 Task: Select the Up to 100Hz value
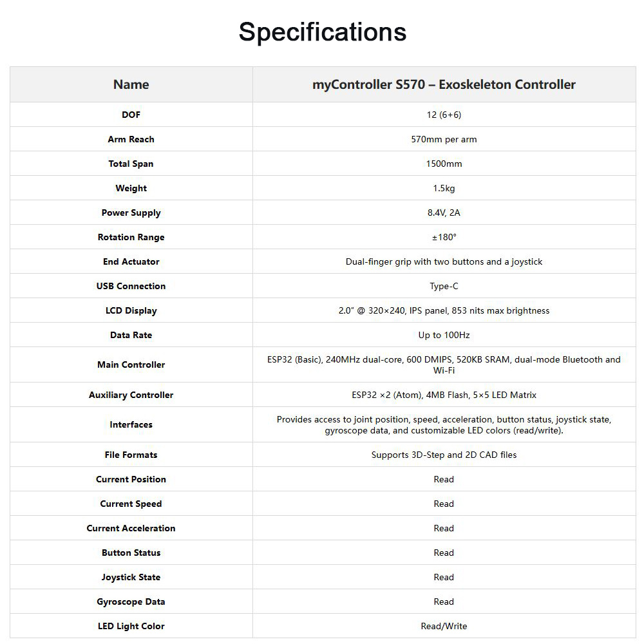click(x=444, y=335)
